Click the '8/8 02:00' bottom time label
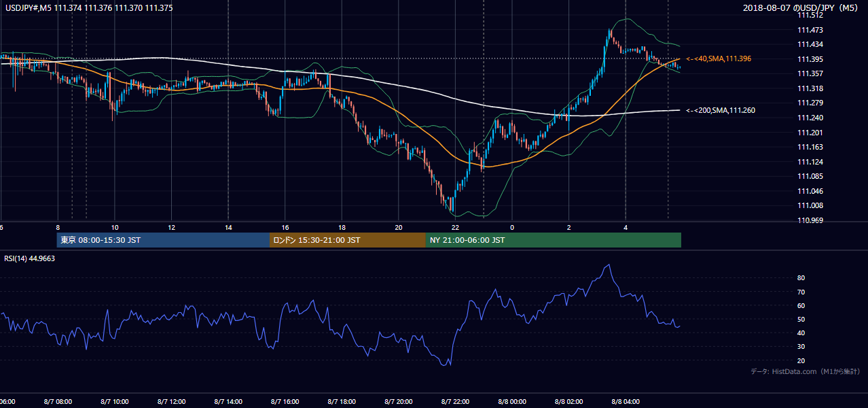The width and height of the screenshot is (868, 408). 569,403
